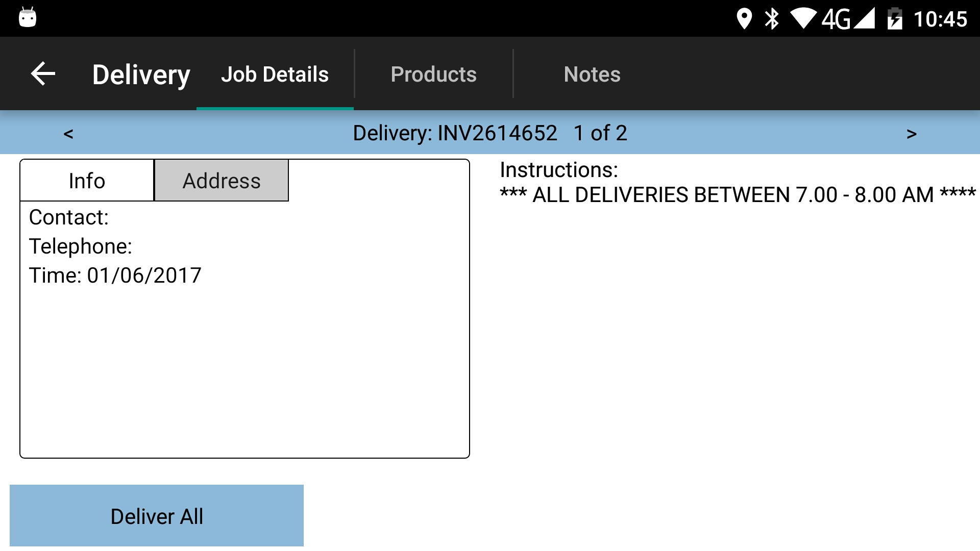This screenshot has height=551, width=980.
Task: Show the Address sub-tab
Action: [x=222, y=181]
